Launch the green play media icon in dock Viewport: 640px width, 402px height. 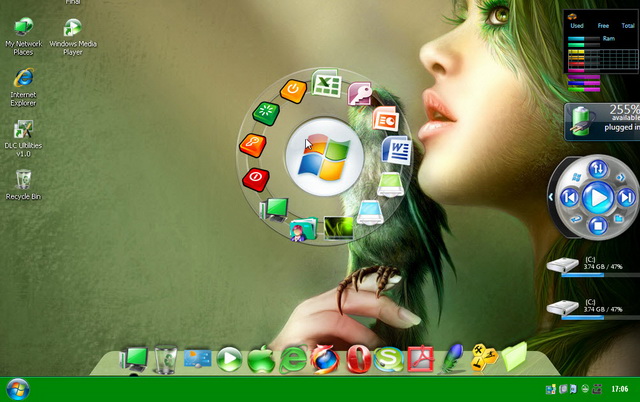229,359
